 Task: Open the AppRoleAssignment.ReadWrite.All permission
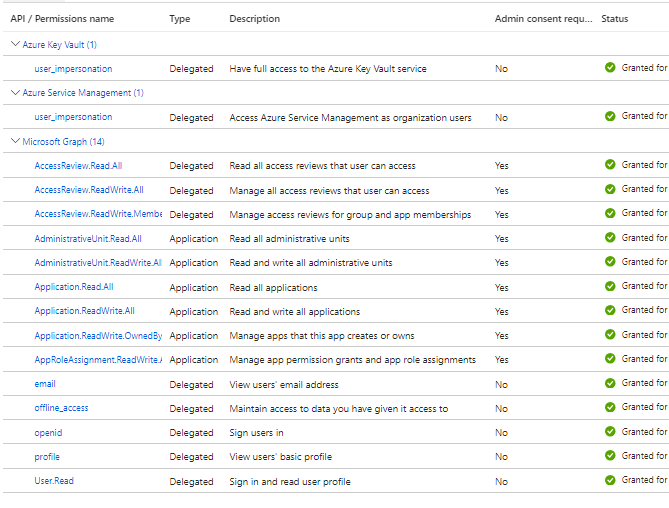tap(99, 360)
